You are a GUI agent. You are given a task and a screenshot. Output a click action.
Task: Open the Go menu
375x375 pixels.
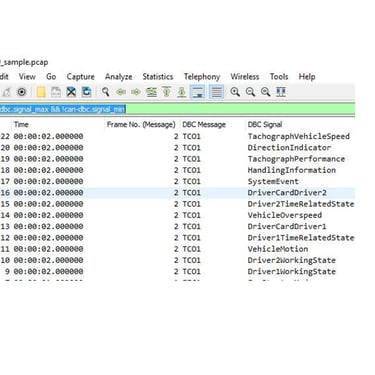51,77
